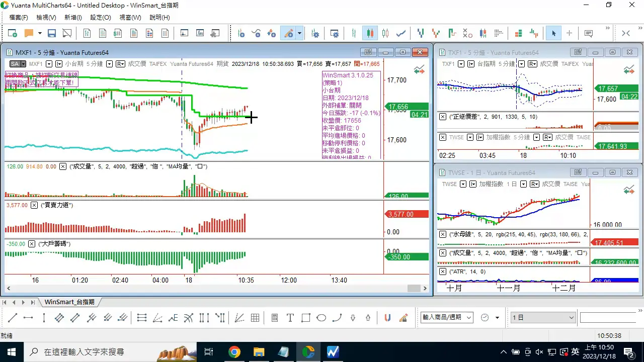Save the workspace with floppy disk icon
The height and width of the screenshot is (362, 644).
point(51,33)
